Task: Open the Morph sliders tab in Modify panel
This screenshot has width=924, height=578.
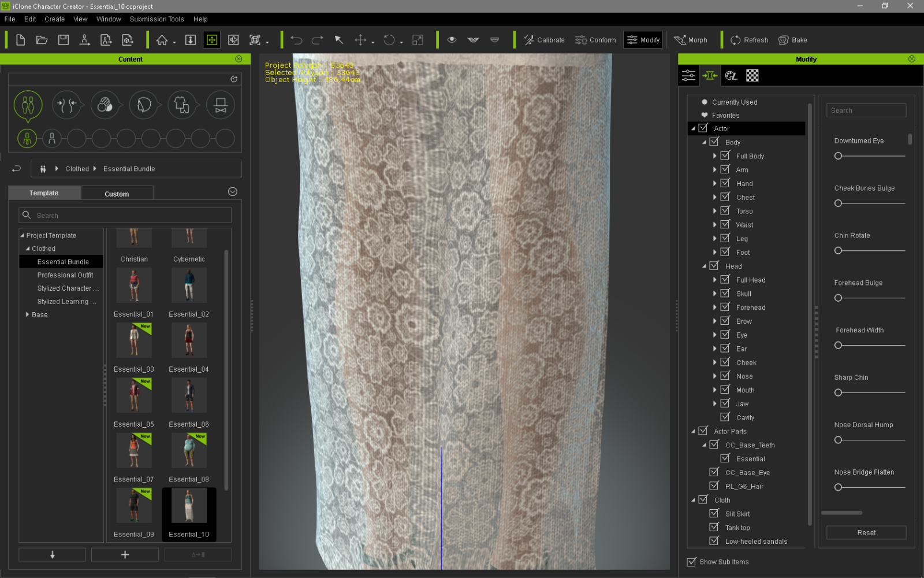Action: click(x=710, y=76)
